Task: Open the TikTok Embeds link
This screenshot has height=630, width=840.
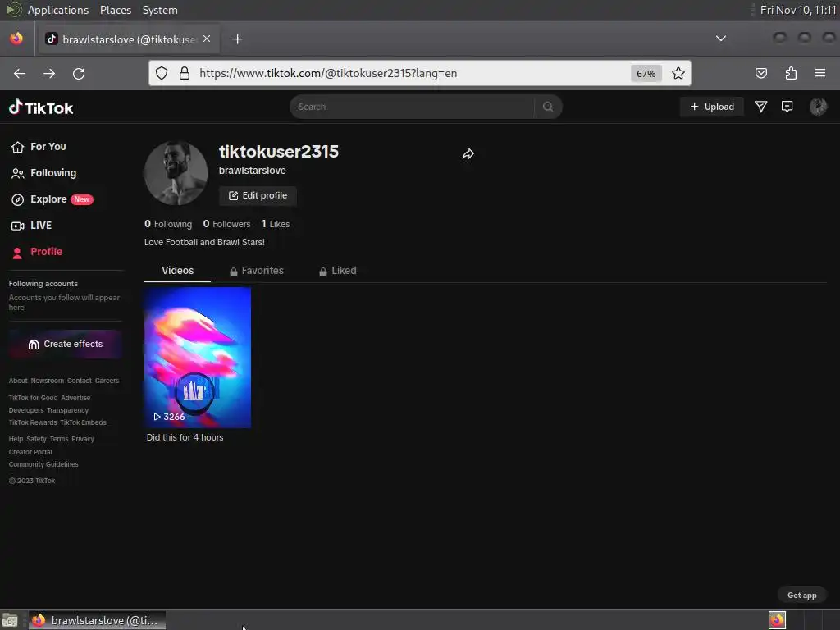Action: 83,422
